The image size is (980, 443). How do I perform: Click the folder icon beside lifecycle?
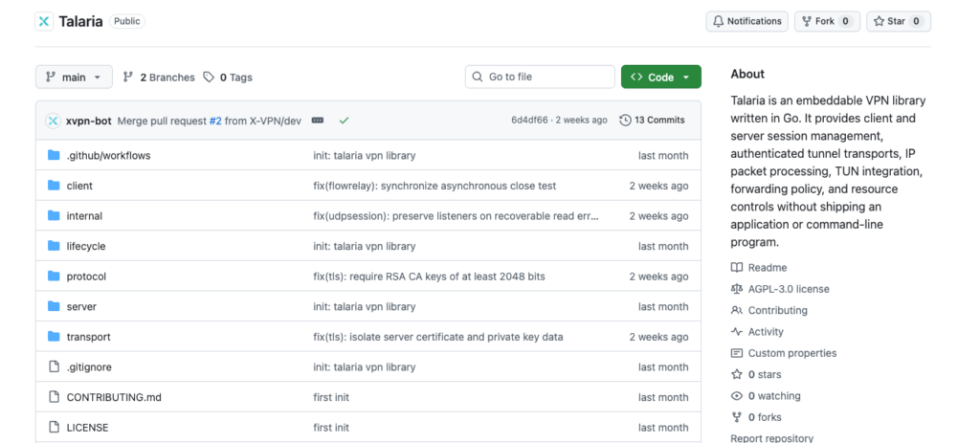click(x=54, y=246)
